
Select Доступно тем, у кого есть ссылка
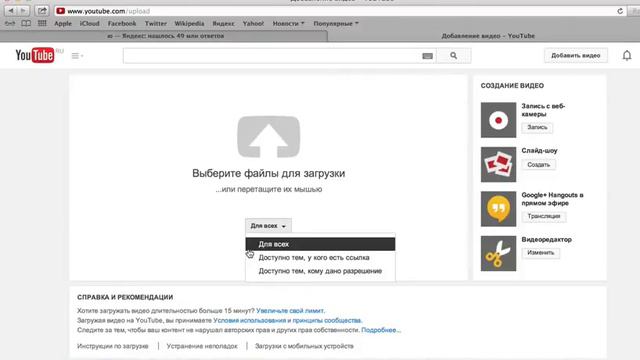pos(320,258)
